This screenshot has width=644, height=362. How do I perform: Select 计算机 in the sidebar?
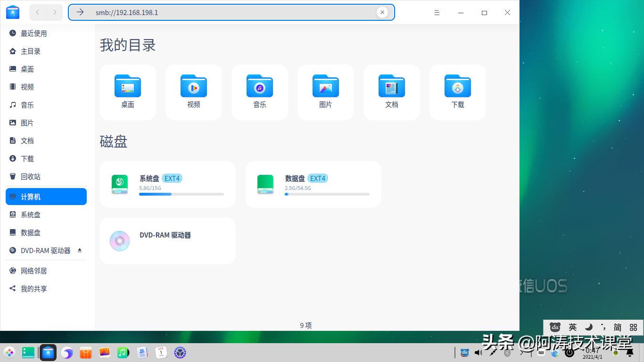[x=46, y=197]
